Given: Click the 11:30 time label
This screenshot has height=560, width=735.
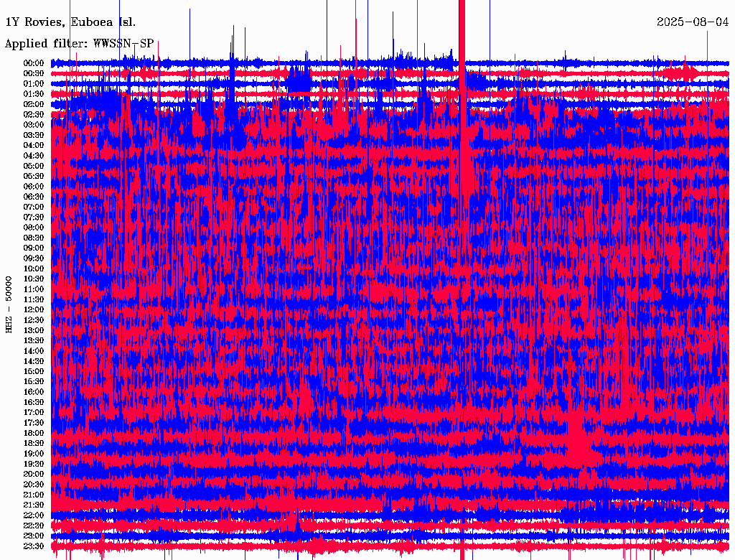Looking at the screenshot, I should tap(34, 299).
